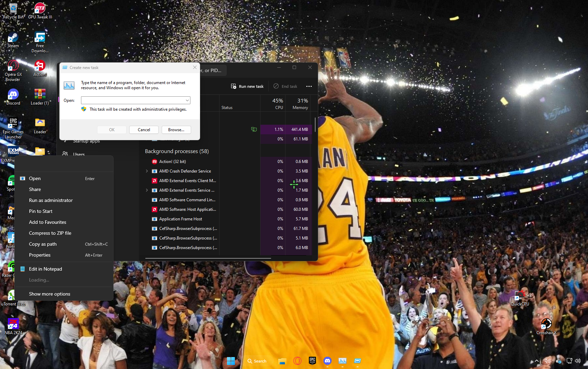Click Show more options in context menu

pos(64,294)
